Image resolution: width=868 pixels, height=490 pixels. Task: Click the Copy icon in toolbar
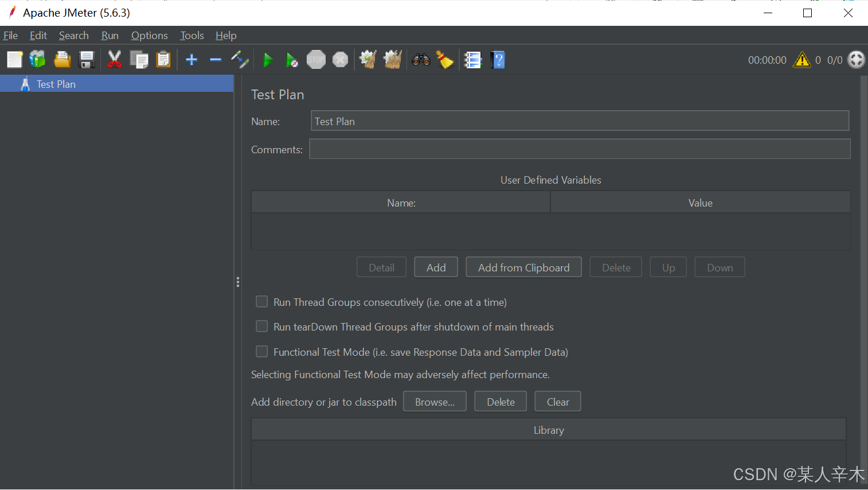139,60
